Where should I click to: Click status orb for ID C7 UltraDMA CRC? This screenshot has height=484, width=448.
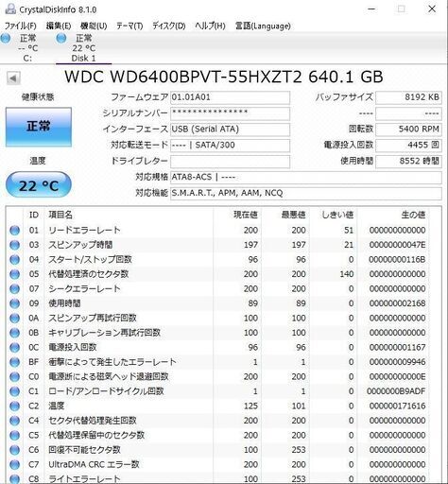pos(14,465)
